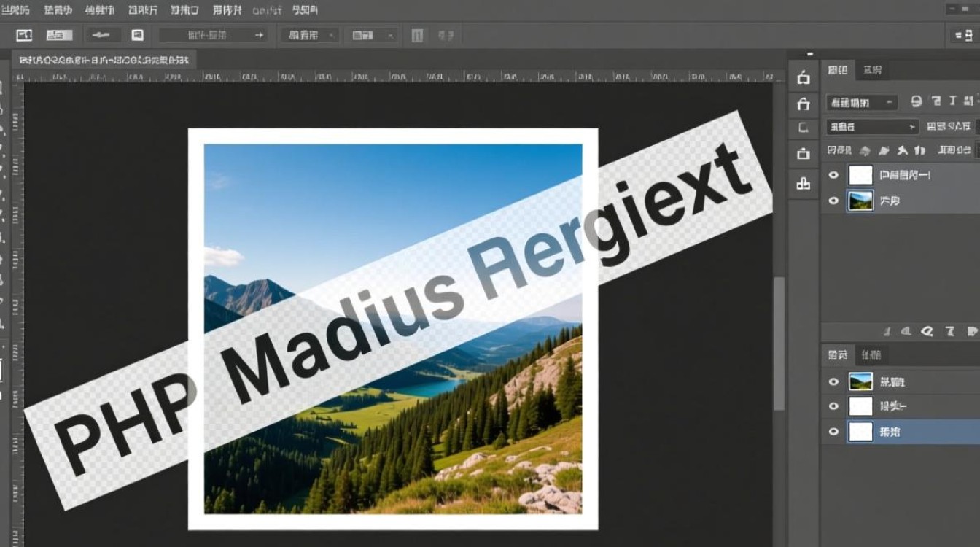The image size is (980, 547).
Task: Click the light gray button in the options bar
Action: tap(59, 35)
